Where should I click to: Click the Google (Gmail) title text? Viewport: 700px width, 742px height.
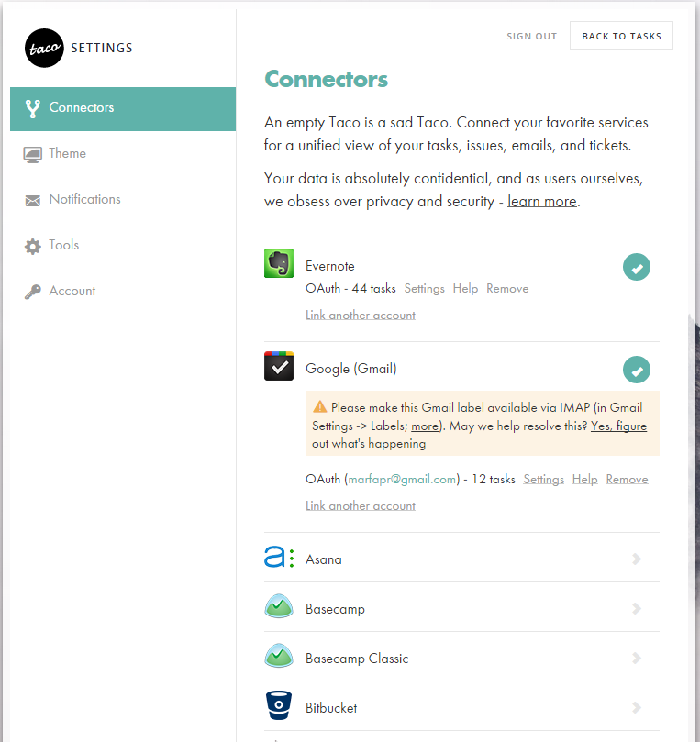[x=351, y=369]
